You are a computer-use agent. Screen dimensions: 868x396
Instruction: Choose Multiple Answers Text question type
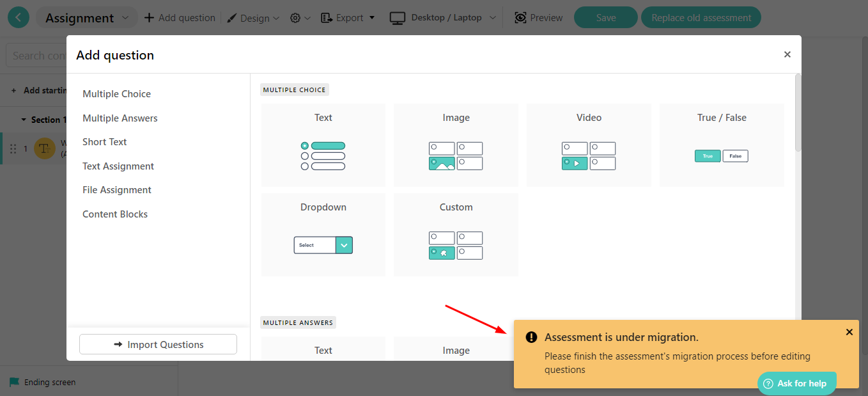click(x=323, y=349)
